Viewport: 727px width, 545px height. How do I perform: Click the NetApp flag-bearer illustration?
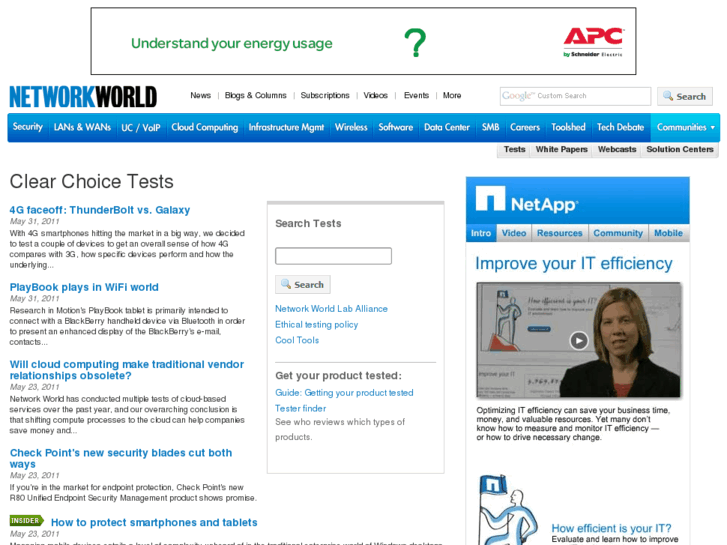pyautogui.click(x=508, y=510)
